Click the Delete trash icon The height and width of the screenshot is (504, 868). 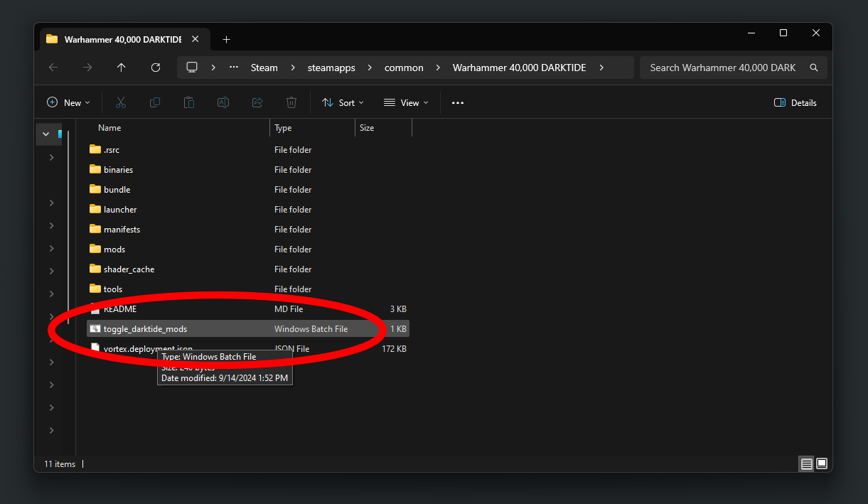point(291,102)
